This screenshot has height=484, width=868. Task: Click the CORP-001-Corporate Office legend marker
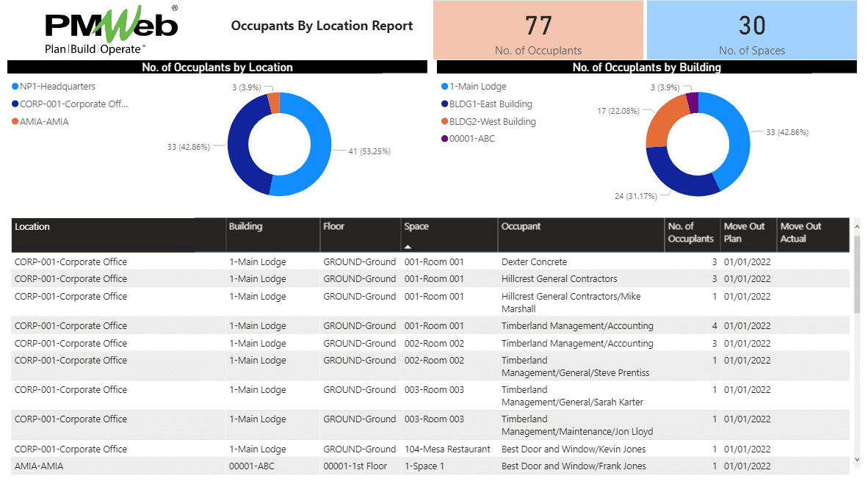(x=15, y=104)
